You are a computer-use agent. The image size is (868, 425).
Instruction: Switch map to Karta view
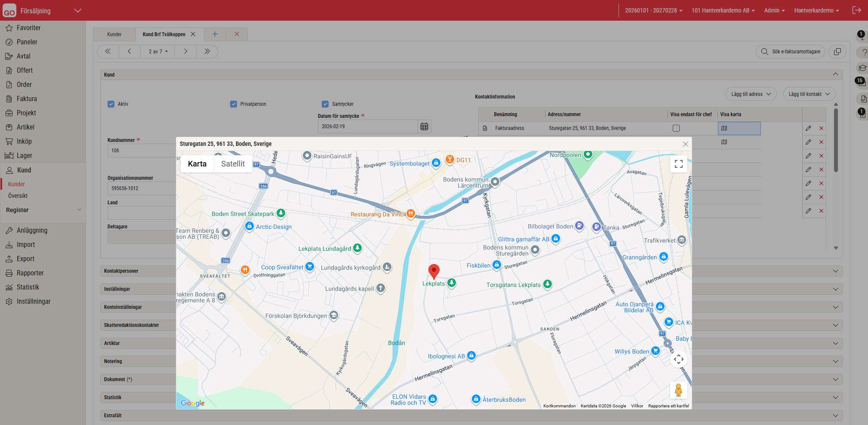[197, 164]
